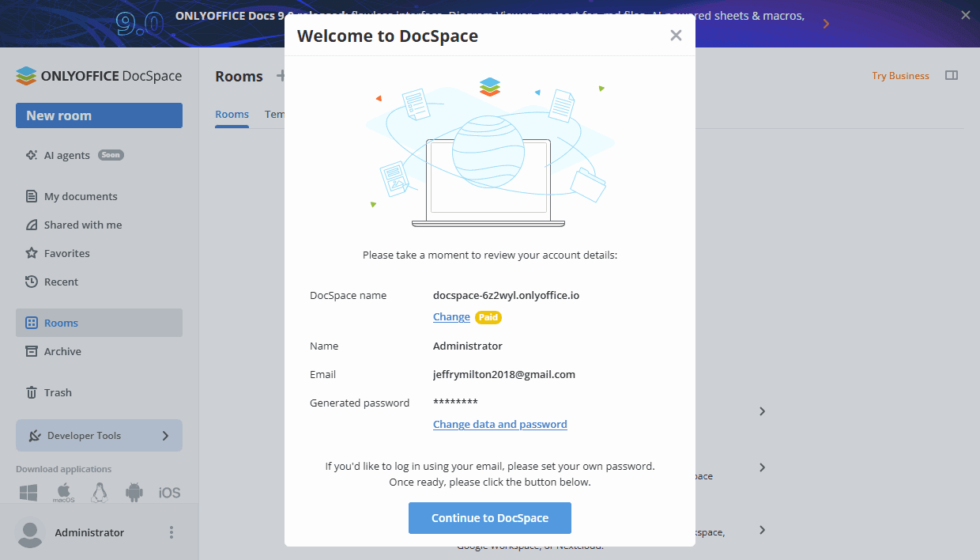This screenshot has height=560, width=980.
Task: Click Continue to DocSpace
Action: (x=489, y=517)
